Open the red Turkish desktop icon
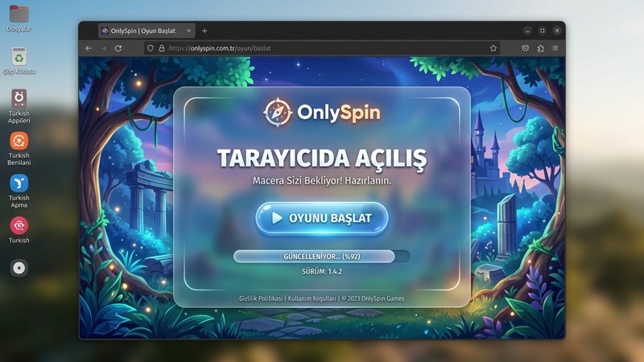 click(x=19, y=230)
